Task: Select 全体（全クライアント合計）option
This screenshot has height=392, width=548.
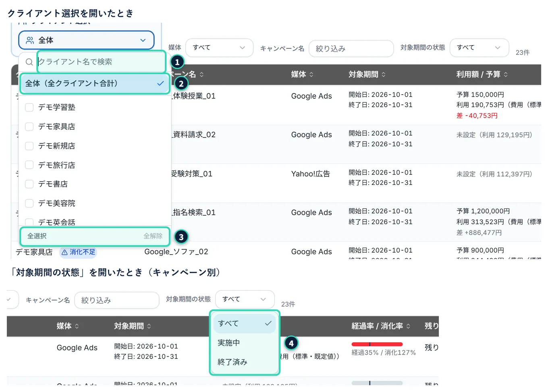Action: 95,83
